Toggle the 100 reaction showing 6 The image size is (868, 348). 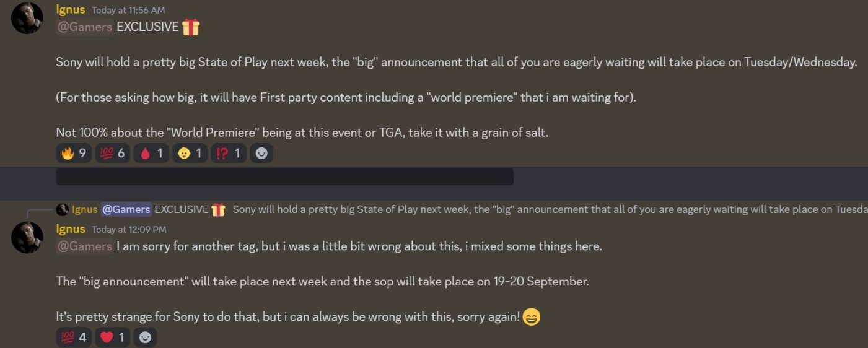pos(112,154)
